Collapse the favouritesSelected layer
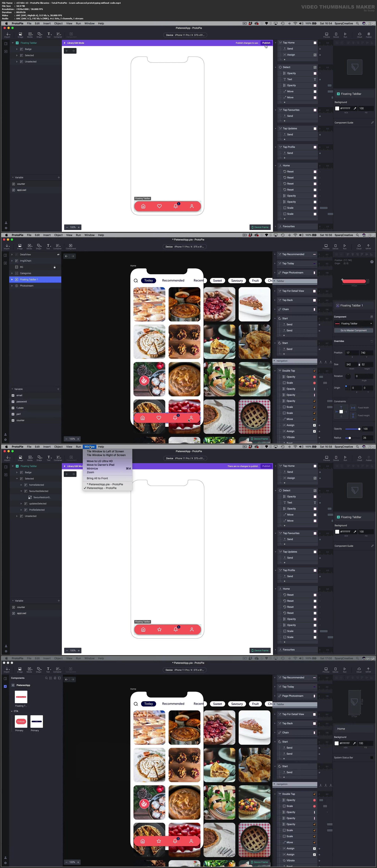Viewport: 377px width, 868px height. pyautogui.click(x=21, y=491)
